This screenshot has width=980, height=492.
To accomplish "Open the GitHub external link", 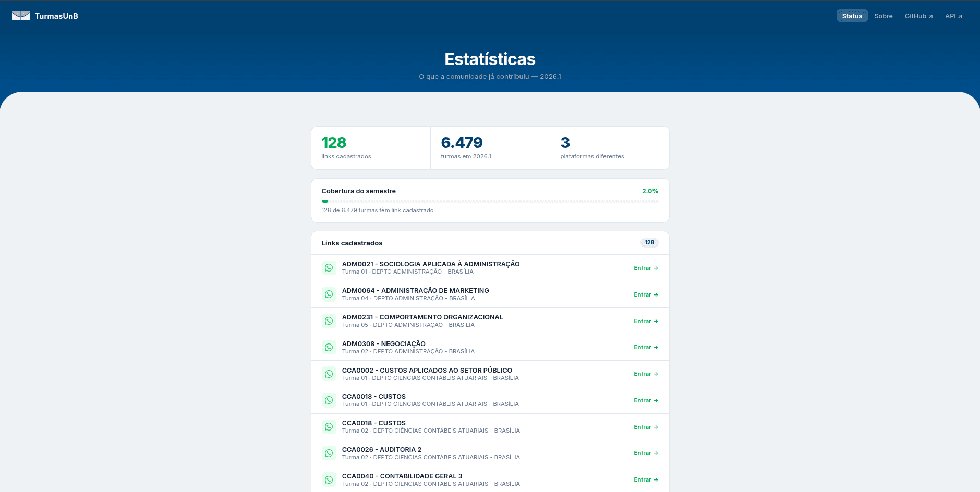I will (918, 16).
